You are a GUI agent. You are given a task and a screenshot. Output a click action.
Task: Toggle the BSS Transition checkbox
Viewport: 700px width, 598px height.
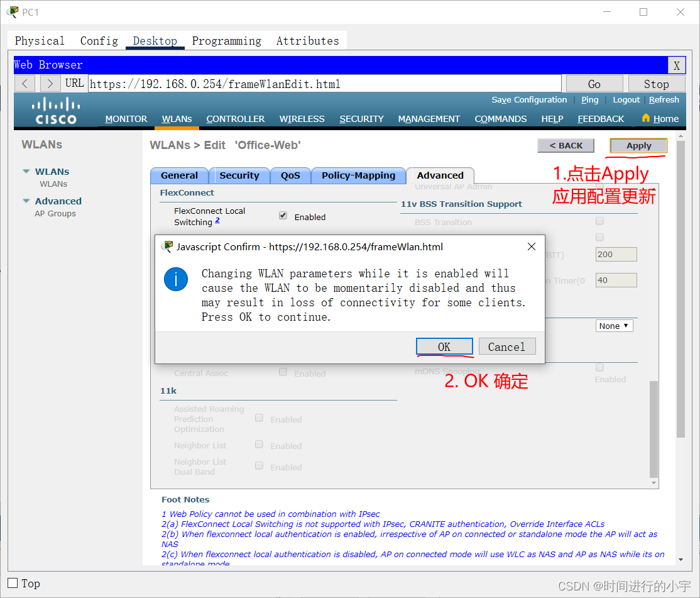[x=599, y=221]
